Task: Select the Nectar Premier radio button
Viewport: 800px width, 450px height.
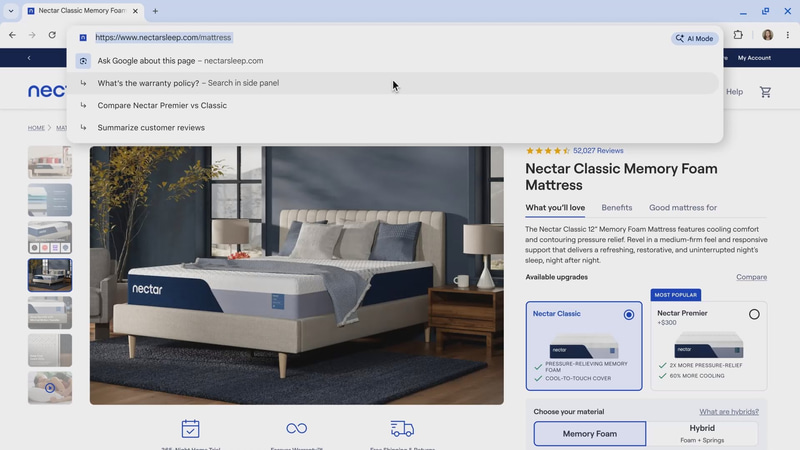Action: pyautogui.click(x=754, y=314)
